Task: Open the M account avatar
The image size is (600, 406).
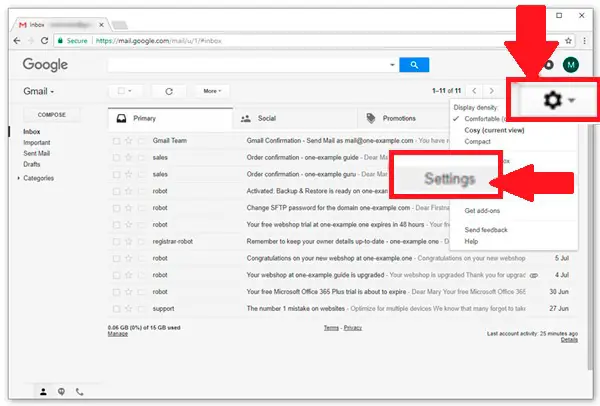Action: click(571, 65)
